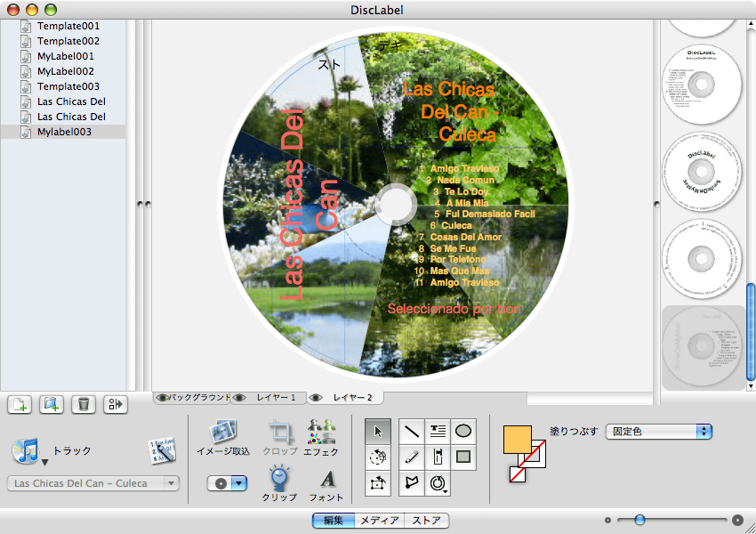The image size is (756, 534).
Task: Delete the selected label with the trash icon
Action: [83, 404]
